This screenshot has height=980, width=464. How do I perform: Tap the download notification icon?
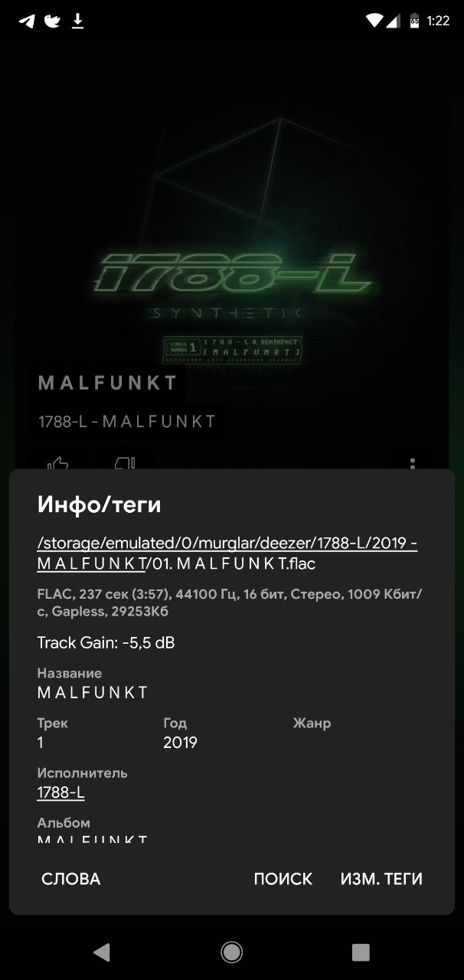tap(77, 21)
